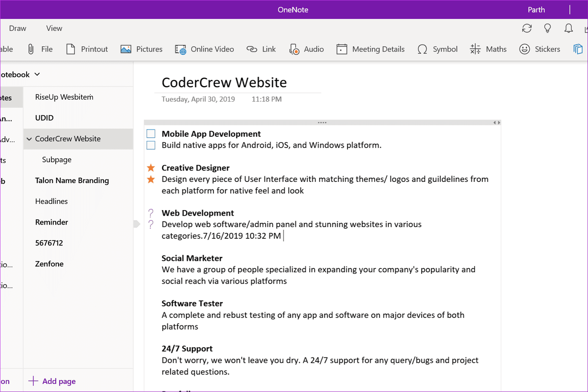This screenshot has width=588, height=392.
Task: Click the CoderCrew Website page title
Action: pyautogui.click(x=224, y=82)
